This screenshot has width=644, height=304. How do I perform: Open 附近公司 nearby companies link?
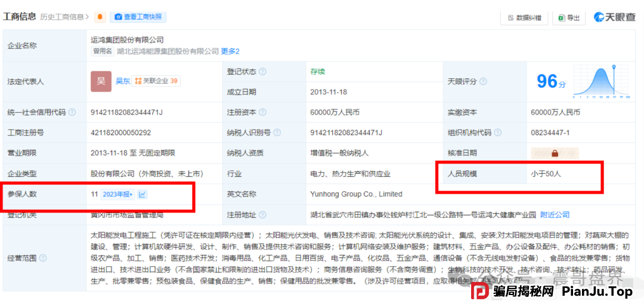[x=555, y=215]
